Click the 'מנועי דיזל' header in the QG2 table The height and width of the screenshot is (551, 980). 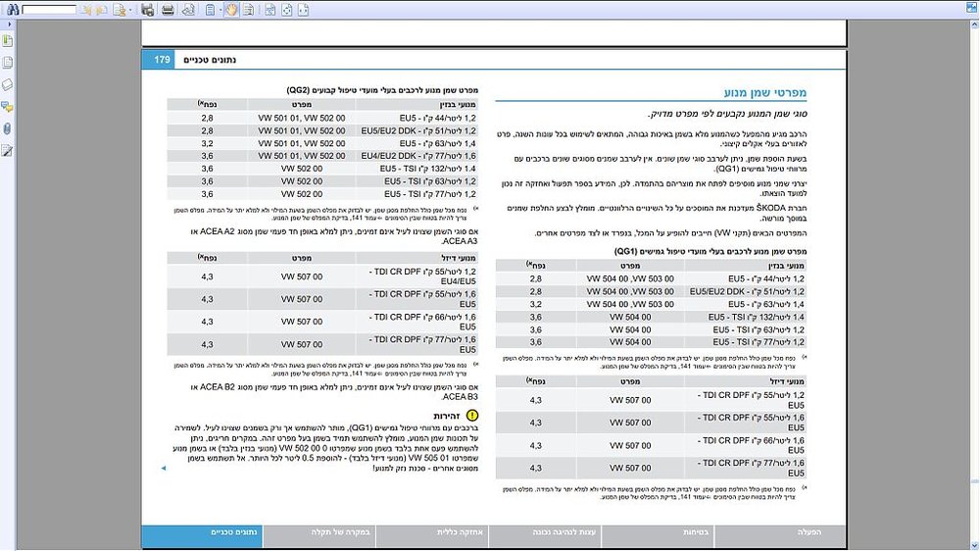pyautogui.click(x=459, y=258)
